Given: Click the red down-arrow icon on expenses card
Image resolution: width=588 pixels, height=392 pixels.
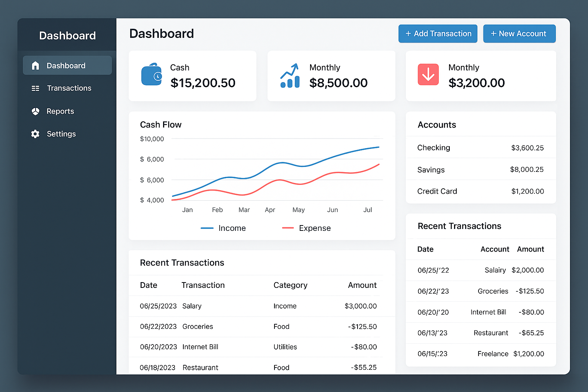Looking at the screenshot, I should (428, 74).
